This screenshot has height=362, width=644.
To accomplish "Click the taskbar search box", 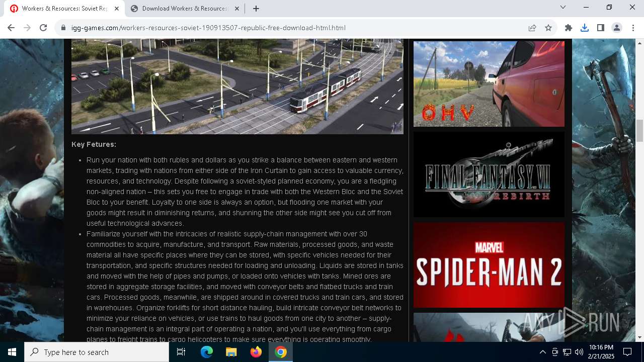I will click(97, 352).
